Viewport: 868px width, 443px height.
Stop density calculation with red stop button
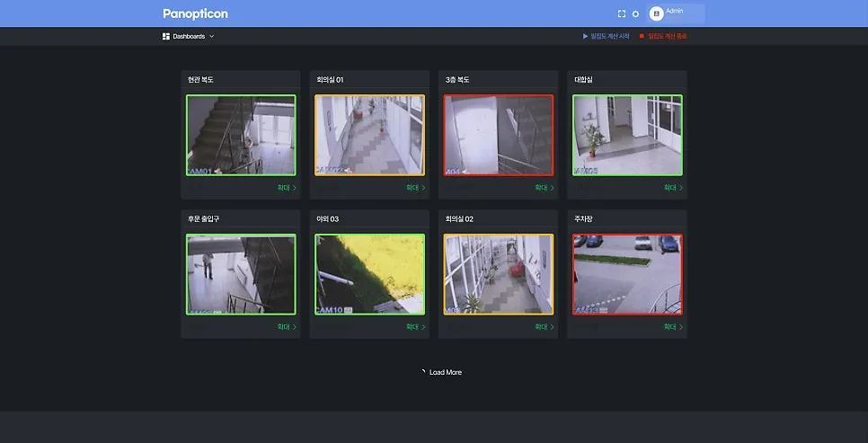tap(663, 37)
